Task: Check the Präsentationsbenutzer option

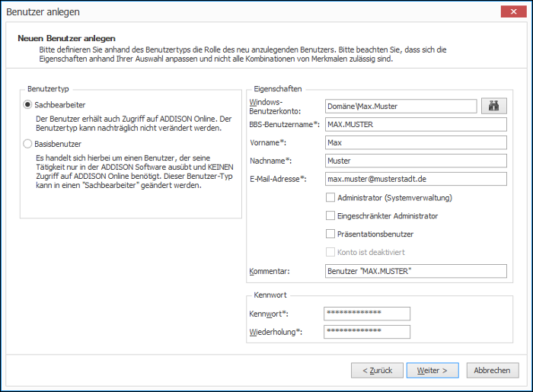Action: (330, 234)
